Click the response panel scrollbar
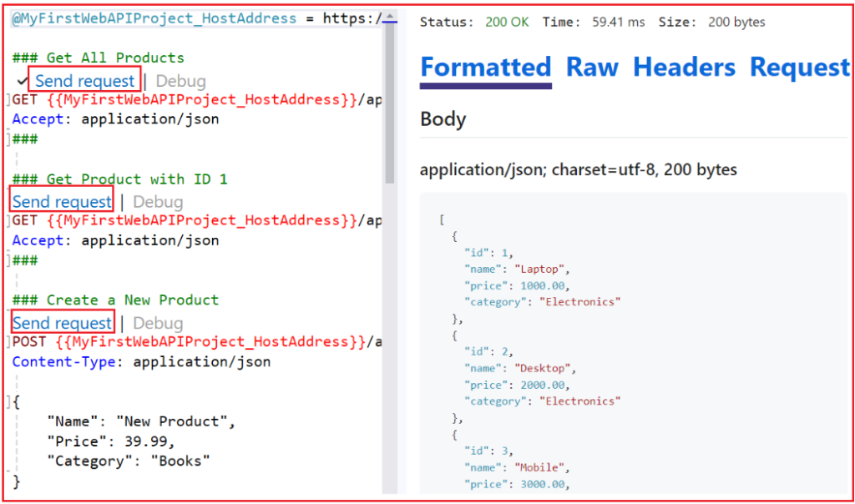Image resolution: width=855 pixels, height=504 pixels. pos(845,250)
